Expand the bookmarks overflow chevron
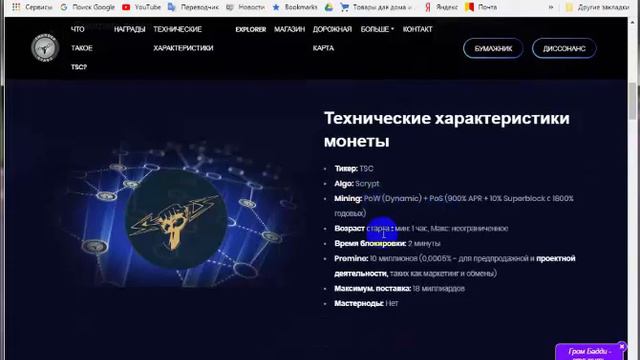Screen dimensions: 640x360 (551, 7)
